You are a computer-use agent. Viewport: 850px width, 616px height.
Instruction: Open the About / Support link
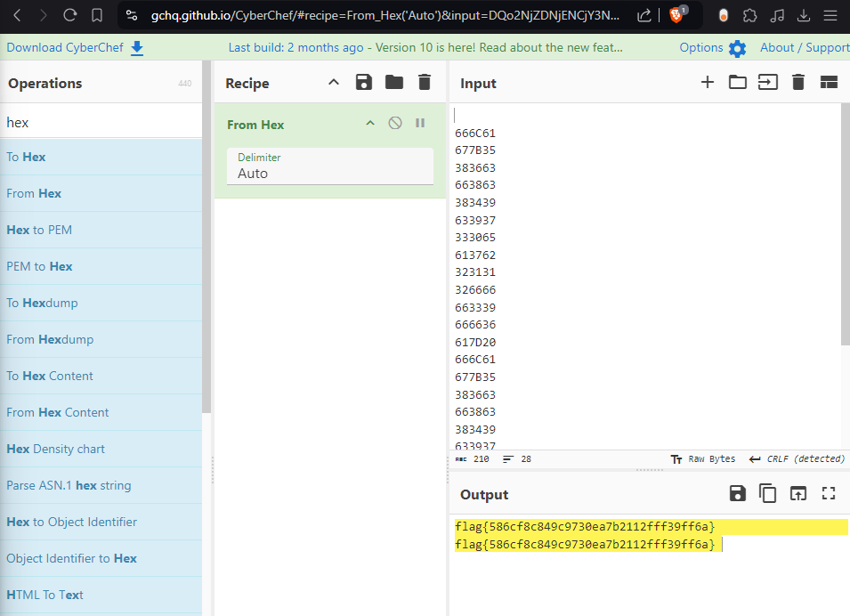pyautogui.click(x=805, y=48)
